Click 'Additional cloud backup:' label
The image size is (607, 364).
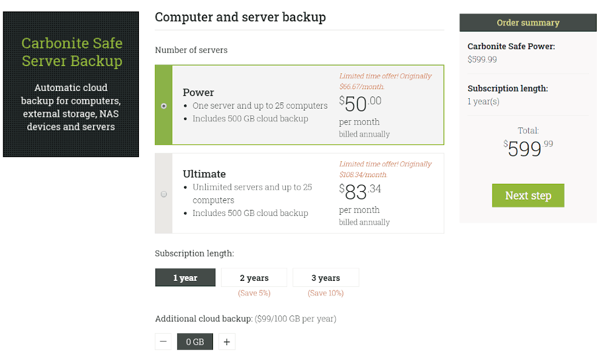coord(204,318)
